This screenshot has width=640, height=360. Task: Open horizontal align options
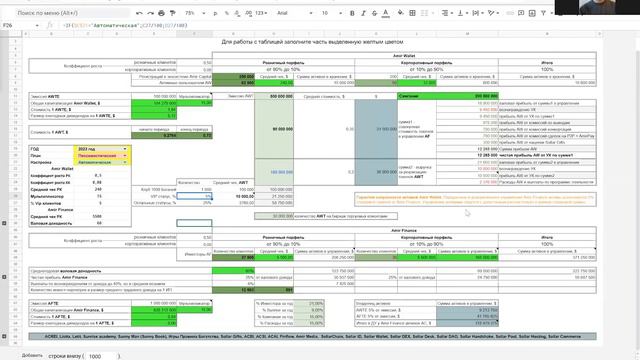447,13
